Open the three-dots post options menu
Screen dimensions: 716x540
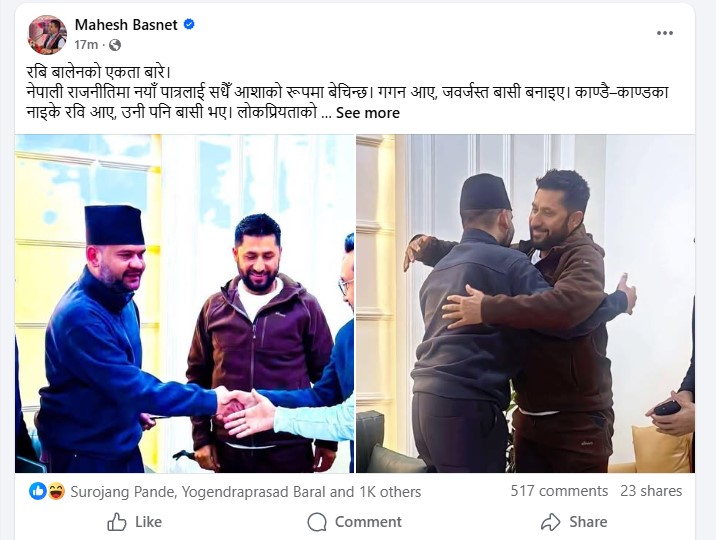click(x=664, y=33)
